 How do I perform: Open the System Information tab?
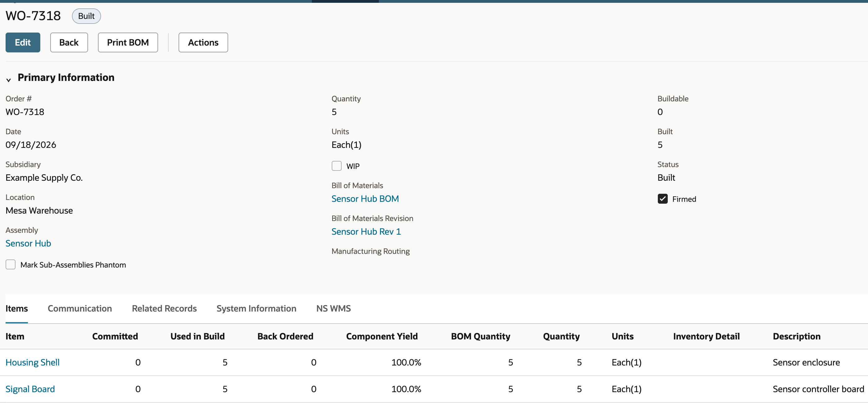click(256, 308)
